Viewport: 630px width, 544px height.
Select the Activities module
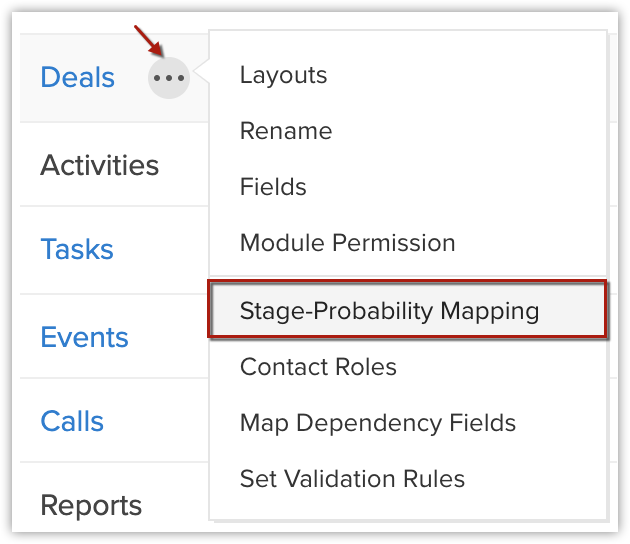pyautogui.click(x=99, y=165)
